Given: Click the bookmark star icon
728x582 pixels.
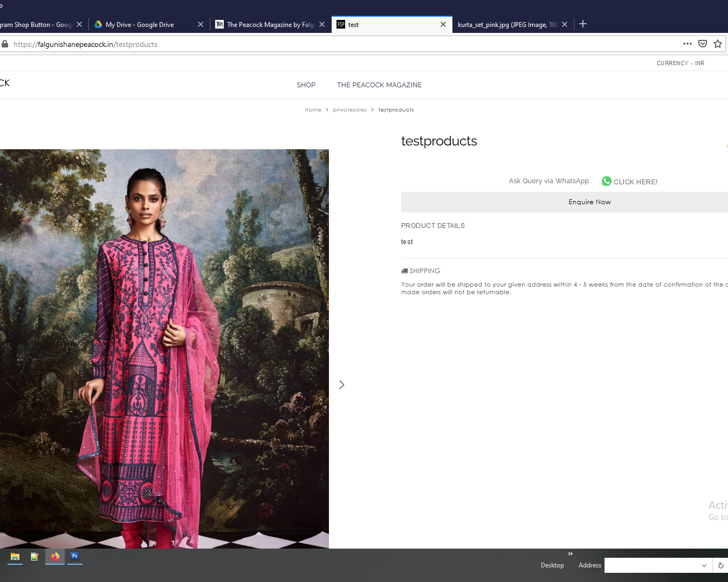Looking at the screenshot, I should tap(717, 44).
